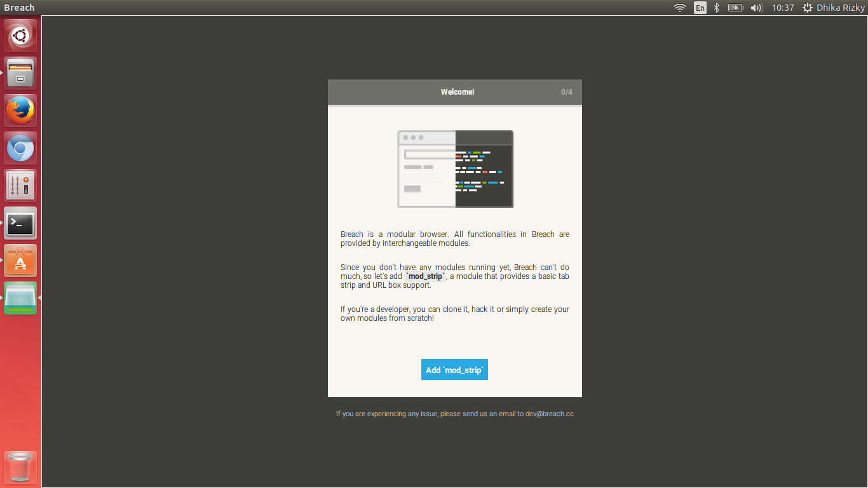The height and width of the screenshot is (488, 868).
Task: Click the 0/4 setup progress indicator
Action: point(566,91)
